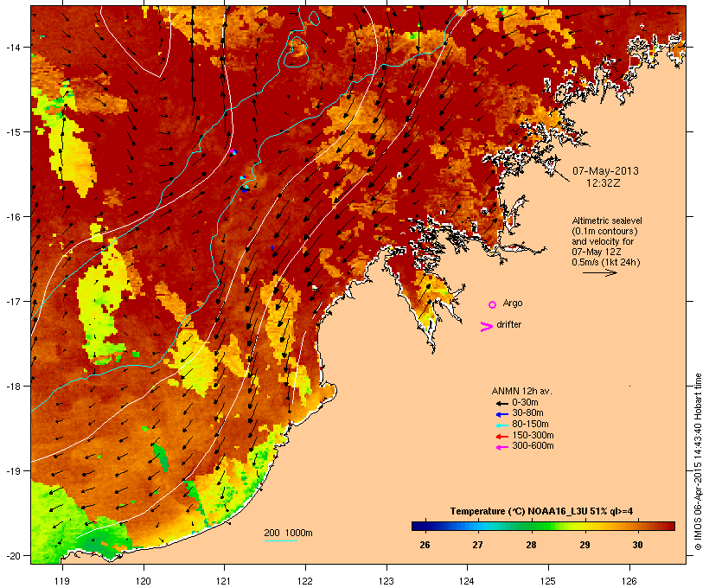Click the 'Temperature (°C) NOAA16_L3U 51% ql>=4' title
The image size is (709, 588).
tap(541, 512)
